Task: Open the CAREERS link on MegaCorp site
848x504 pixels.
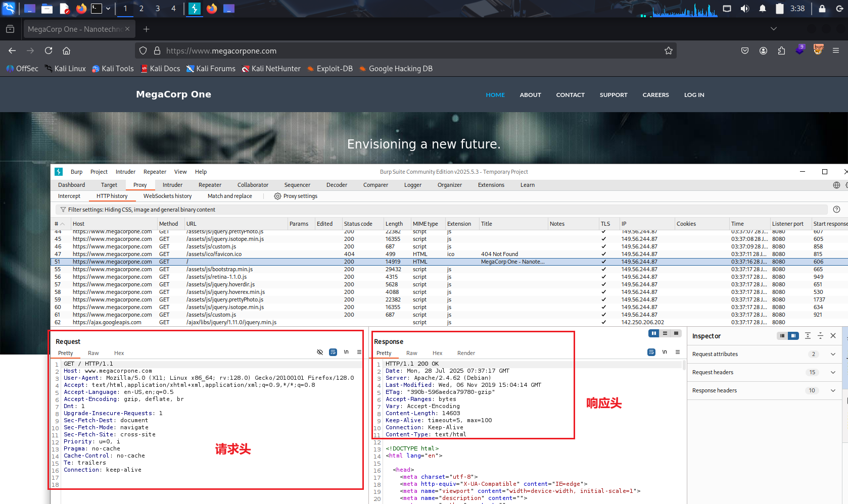Action: tap(655, 95)
